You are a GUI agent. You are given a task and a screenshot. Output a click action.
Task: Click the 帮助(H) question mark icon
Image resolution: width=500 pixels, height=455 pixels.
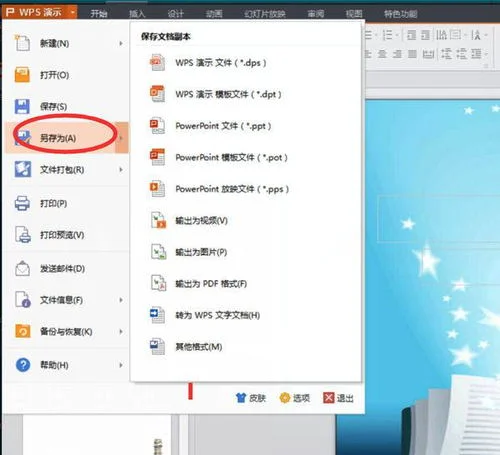tap(23, 365)
